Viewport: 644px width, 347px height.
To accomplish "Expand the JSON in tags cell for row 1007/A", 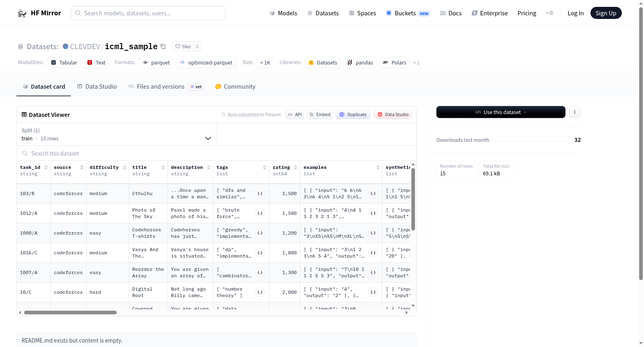I will [x=260, y=272].
